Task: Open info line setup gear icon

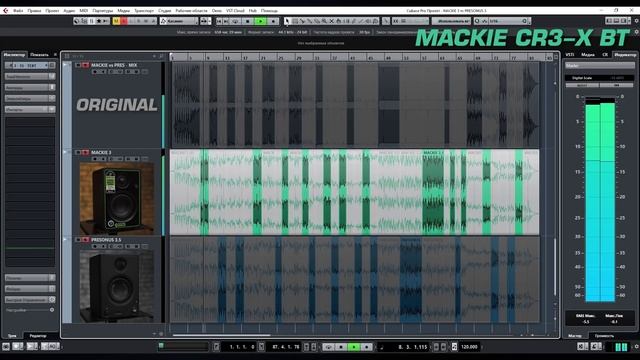Action: (x=636, y=32)
